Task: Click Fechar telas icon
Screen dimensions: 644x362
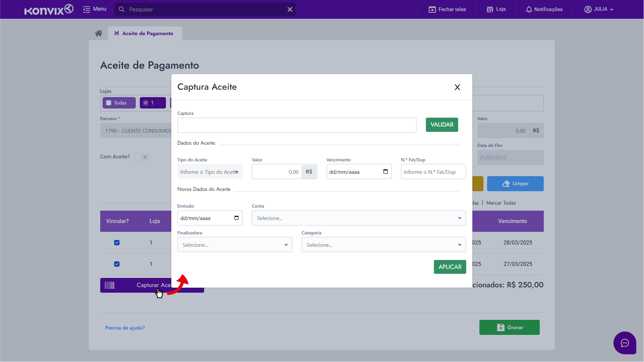Action: pyautogui.click(x=432, y=9)
